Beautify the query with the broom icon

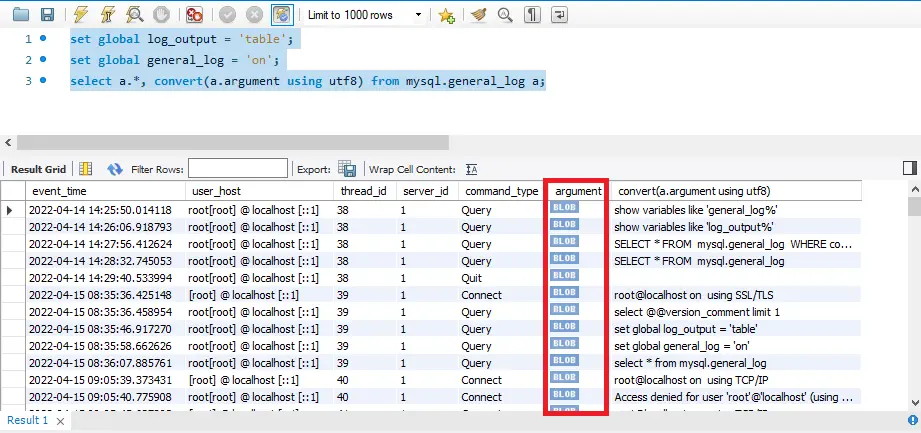(x=479, y=15)
